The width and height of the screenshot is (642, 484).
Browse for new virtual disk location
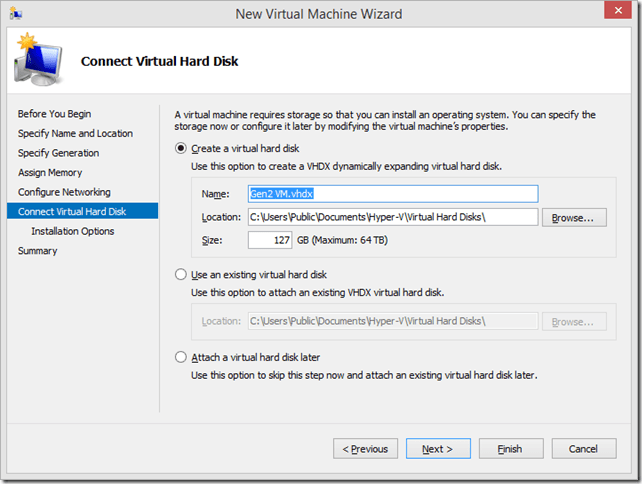pos(574,217)
